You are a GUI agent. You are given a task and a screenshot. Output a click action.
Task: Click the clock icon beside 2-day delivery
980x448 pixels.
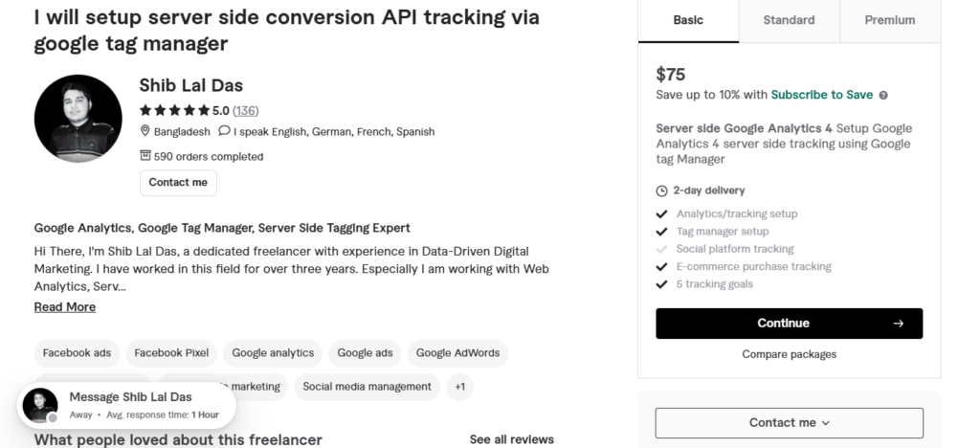click(x=662, y=191)
